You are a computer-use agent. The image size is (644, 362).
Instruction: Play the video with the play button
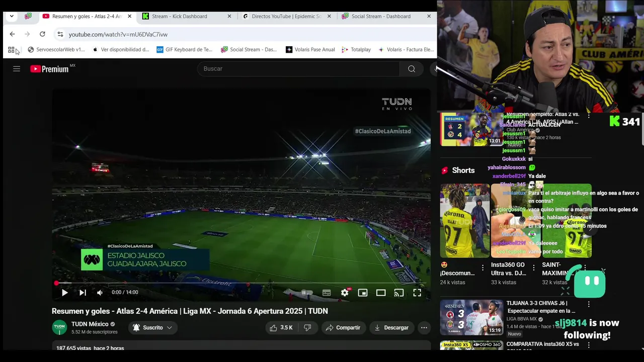pos(64,293)
